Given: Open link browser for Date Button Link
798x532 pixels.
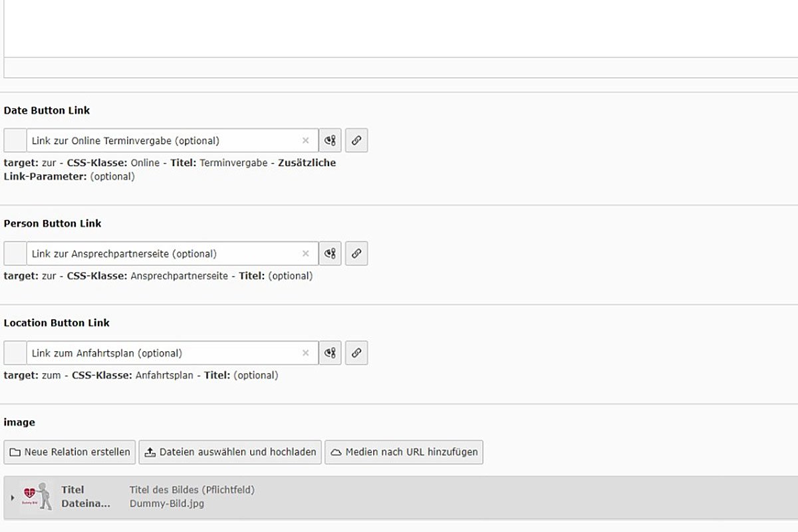Looking at the screenshot, I should click(x=356, y=140).
